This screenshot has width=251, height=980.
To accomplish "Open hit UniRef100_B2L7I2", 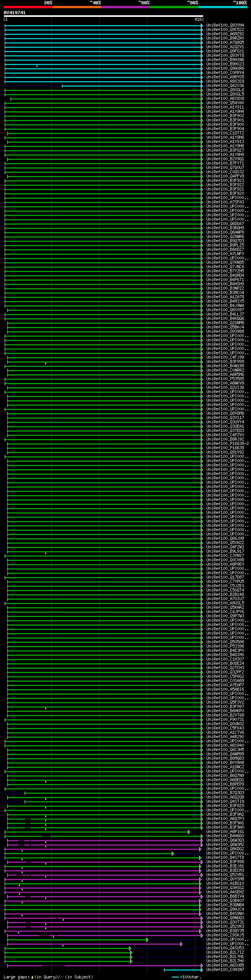I will tap(225, 953).
